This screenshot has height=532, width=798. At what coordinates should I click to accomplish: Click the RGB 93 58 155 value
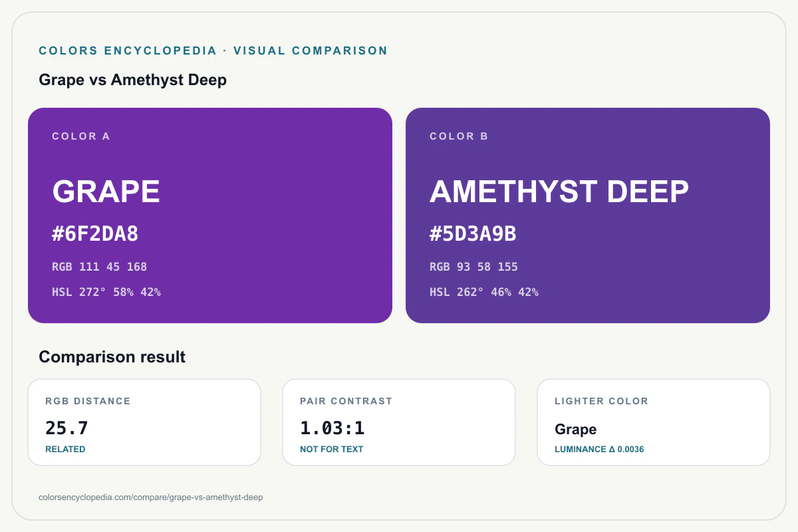pos(473,267)
